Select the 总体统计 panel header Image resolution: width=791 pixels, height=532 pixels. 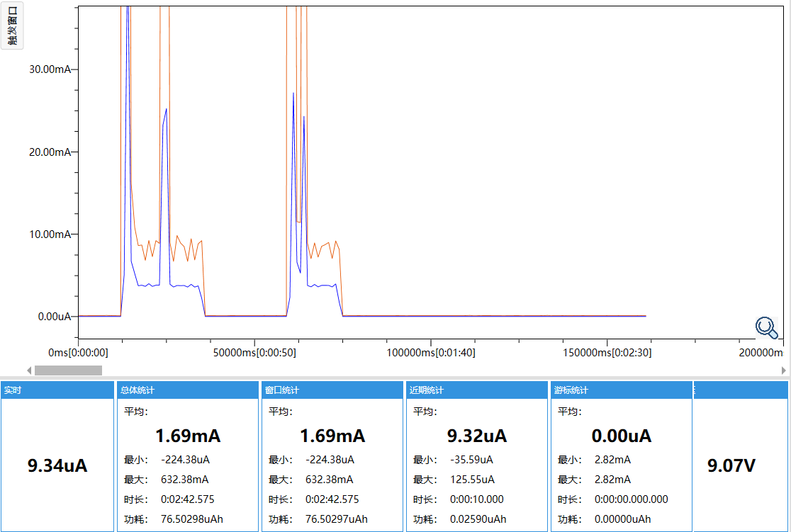(x=187, y=390)
